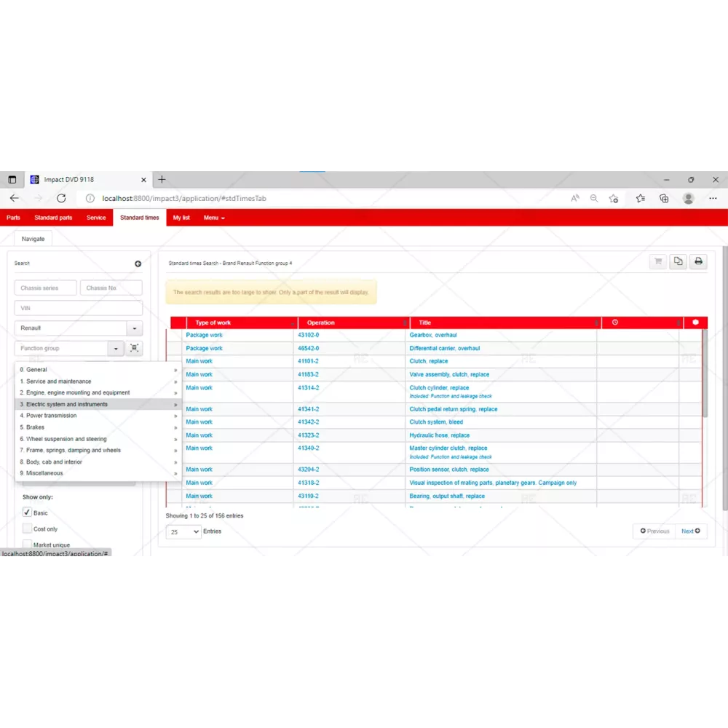Select '5. Brakes' in function group list
The height and width of the screenshot is (728, 728).
pos(35,427)
